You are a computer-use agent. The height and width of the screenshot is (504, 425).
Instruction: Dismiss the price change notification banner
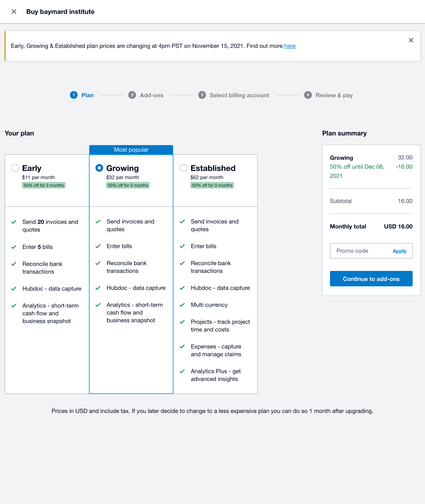point(411,40)
